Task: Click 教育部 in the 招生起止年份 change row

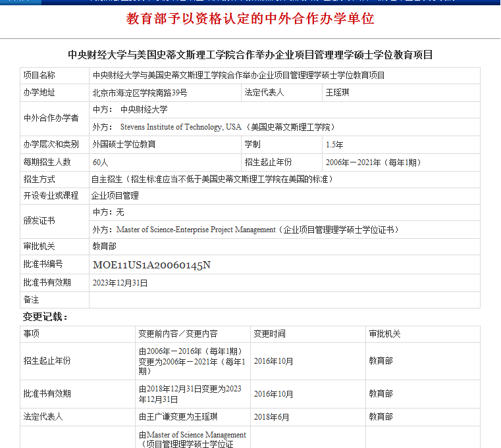Action: click(x=381, y=361)
